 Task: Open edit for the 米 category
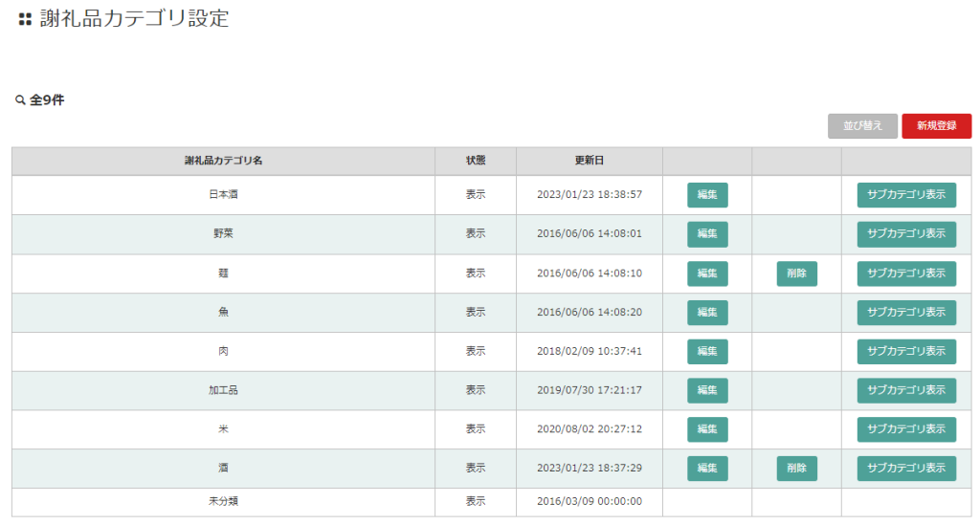pyautogui.click(x=707, y=429)
